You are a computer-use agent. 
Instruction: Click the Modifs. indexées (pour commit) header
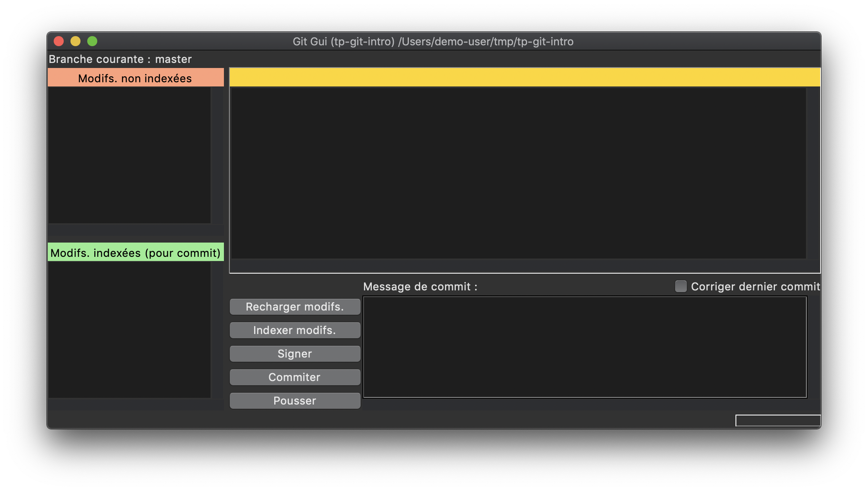pos(135,253)
